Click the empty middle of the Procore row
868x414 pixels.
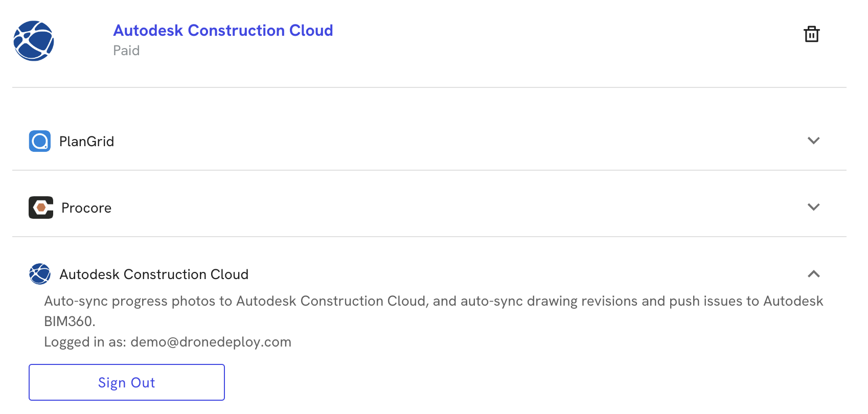click(x=435, y=208)
